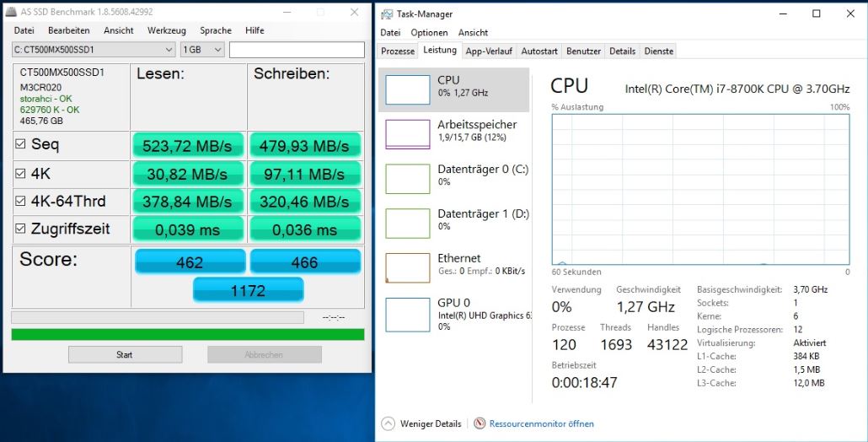This screenshot has height=442, width=868.
Task: Click the green benchmark progress bar
Action: [x=188, y=335]
